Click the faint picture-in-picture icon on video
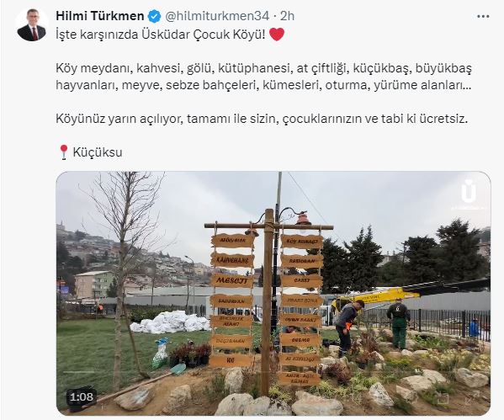Viewport: 504px width, 420px height. [444, 399]
